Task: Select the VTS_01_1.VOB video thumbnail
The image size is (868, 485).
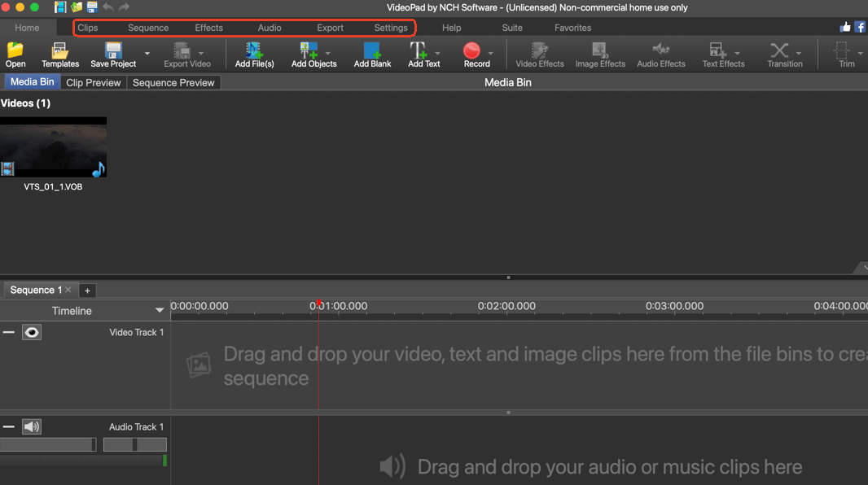Action: click(54, 147)
